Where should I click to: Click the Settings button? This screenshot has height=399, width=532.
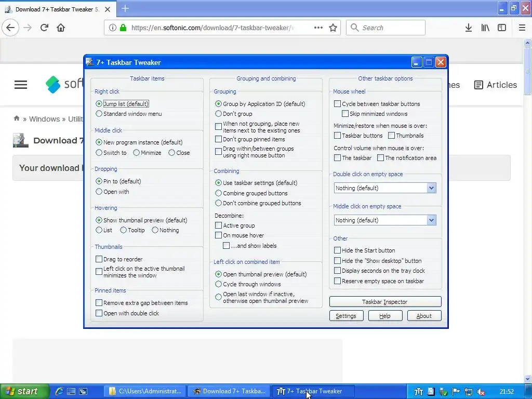click(346, 316)
